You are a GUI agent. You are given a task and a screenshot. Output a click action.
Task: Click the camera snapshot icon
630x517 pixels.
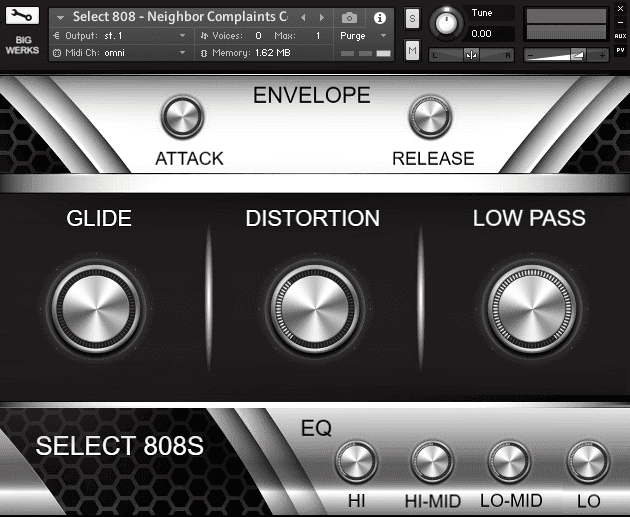coord(349,18)
